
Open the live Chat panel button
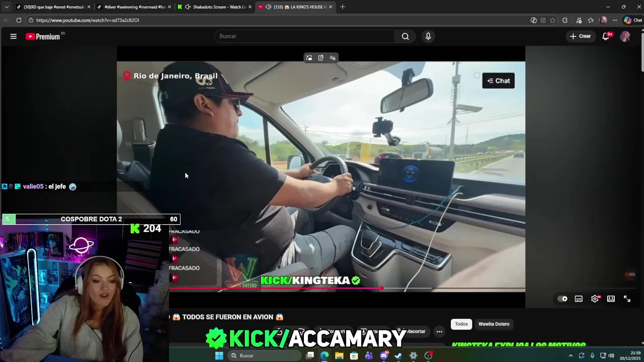(498, 80)
